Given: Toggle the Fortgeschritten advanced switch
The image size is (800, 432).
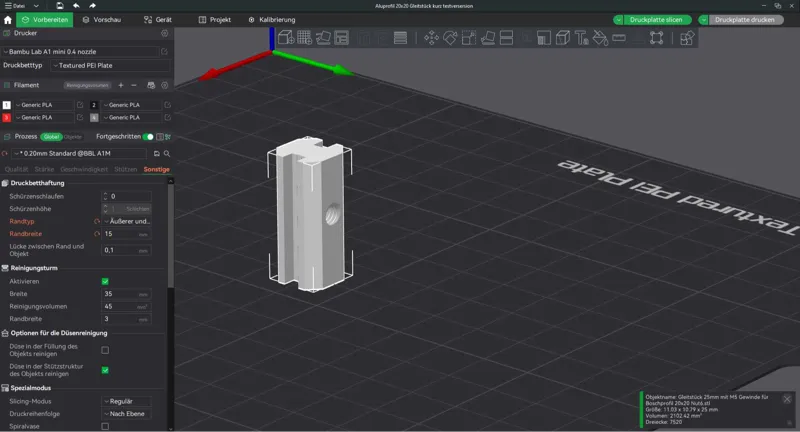Looking at the screenshot, I should [148, 137].
